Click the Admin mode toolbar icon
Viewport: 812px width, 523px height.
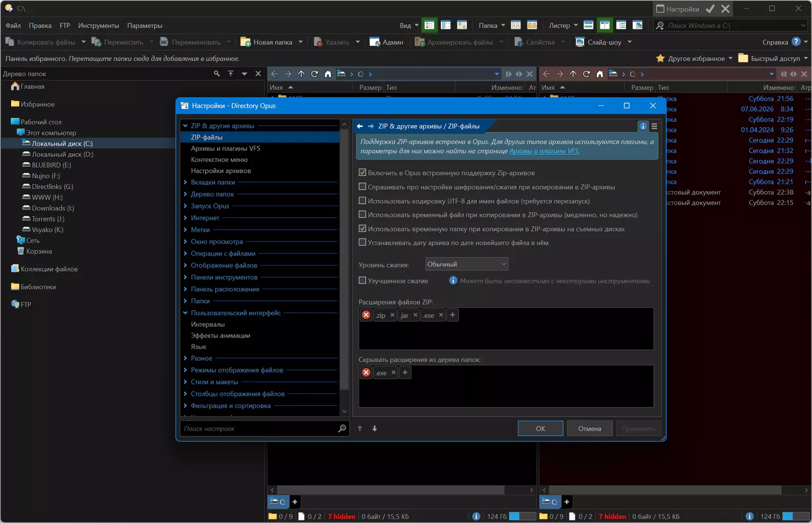tap(374, 42)
